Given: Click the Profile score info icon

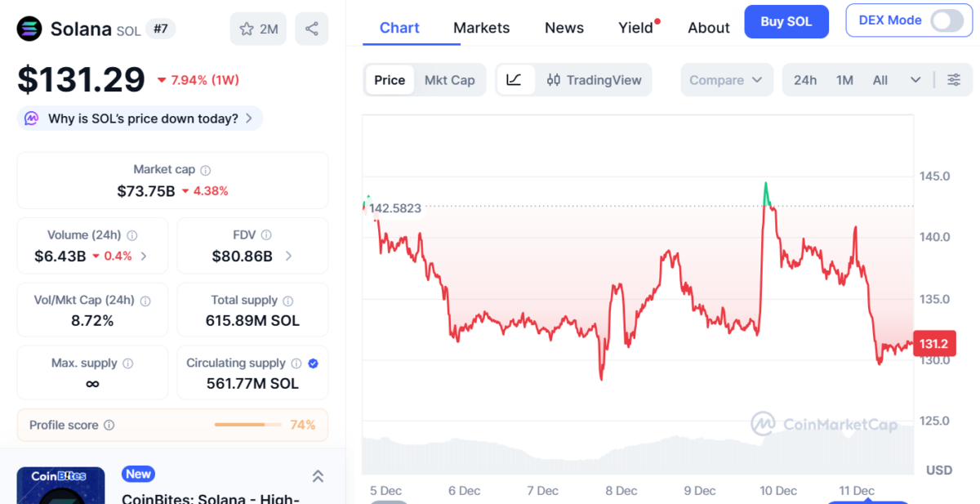Looking at the screenshot, I should pos(109,426).
